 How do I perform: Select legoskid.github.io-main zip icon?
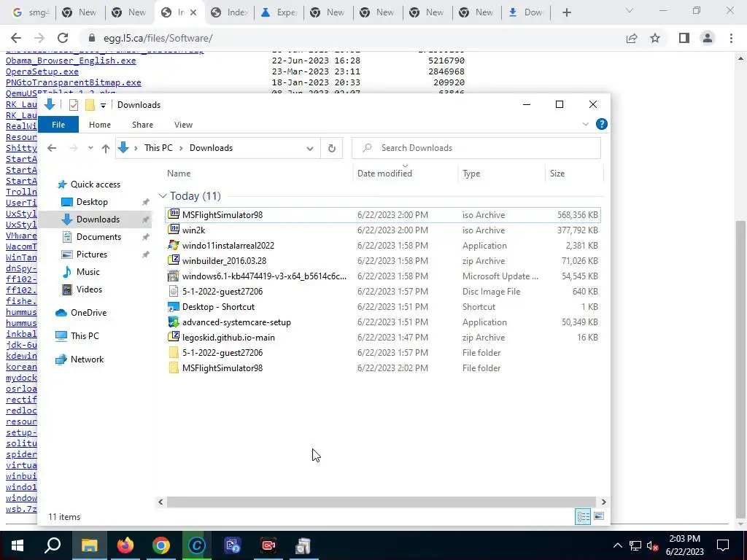pos(174,337)
